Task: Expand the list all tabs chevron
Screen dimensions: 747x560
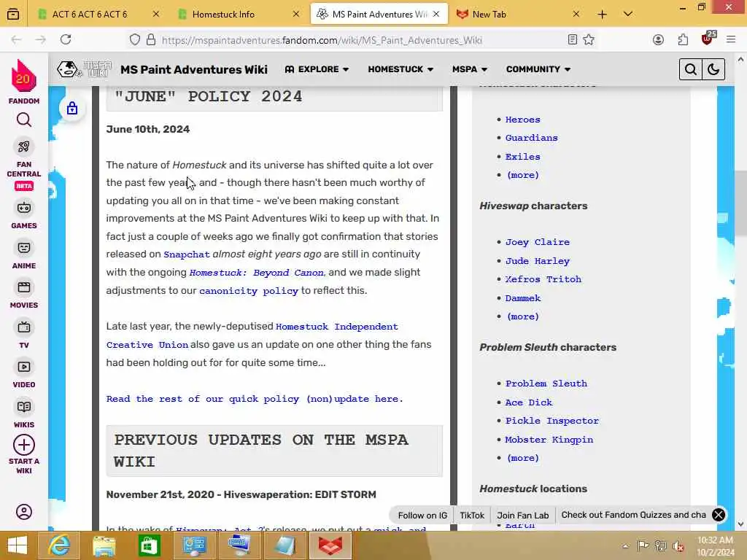Action: tap(628, 15)
